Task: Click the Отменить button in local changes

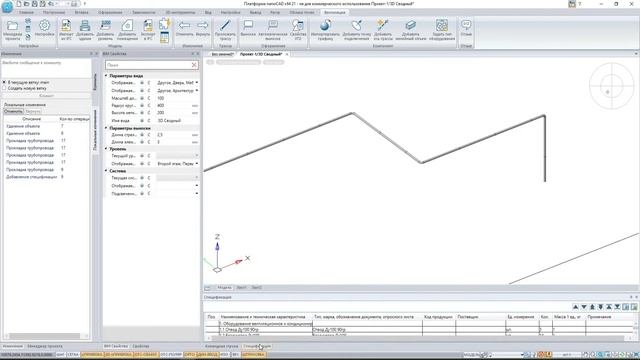Action: coord(13,111)
